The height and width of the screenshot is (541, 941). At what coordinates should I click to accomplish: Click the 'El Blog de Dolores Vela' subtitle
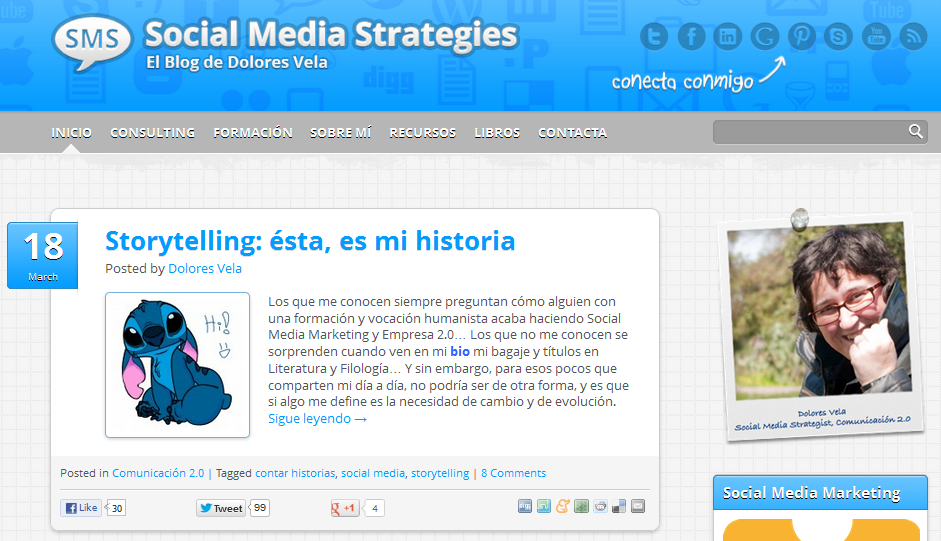[x=237, y=62]
